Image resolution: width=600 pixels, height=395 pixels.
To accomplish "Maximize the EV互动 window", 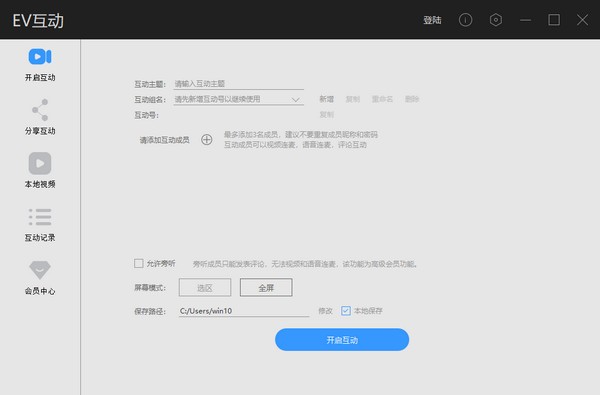I will (x=554, y=20).
